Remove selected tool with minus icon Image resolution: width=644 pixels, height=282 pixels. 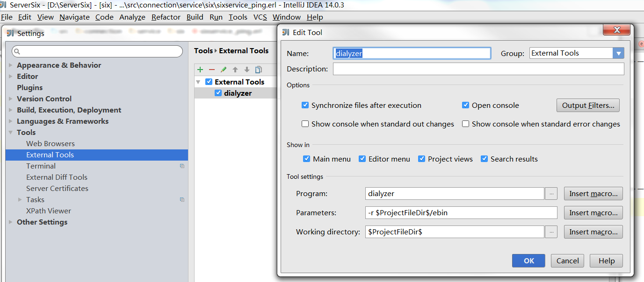[x=212, y=70]
